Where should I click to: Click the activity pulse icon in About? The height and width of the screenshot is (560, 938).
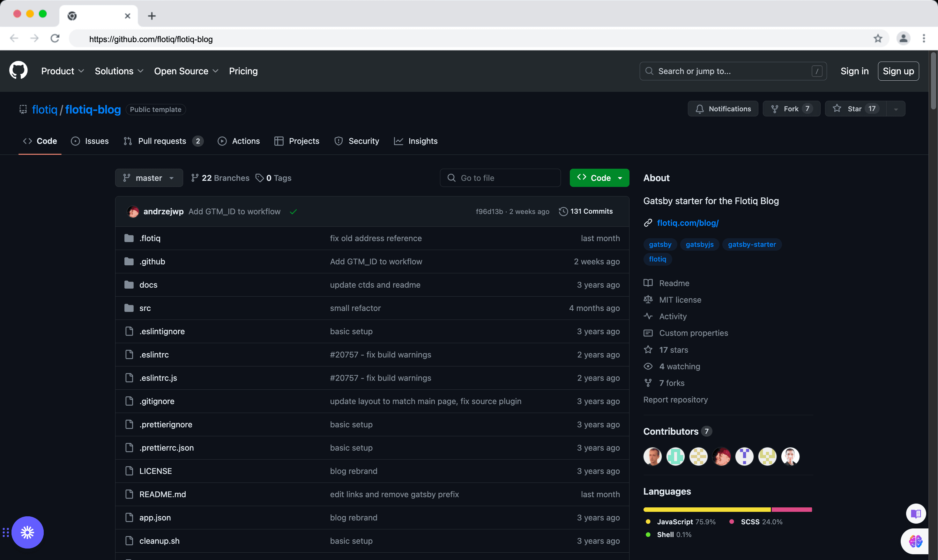pos(648,316)
